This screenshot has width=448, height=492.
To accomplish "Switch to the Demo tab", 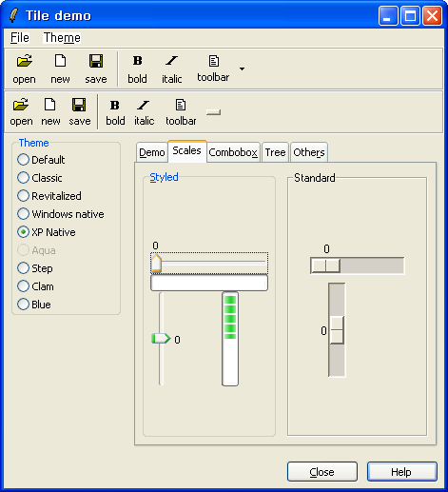I will pos(152,152).
